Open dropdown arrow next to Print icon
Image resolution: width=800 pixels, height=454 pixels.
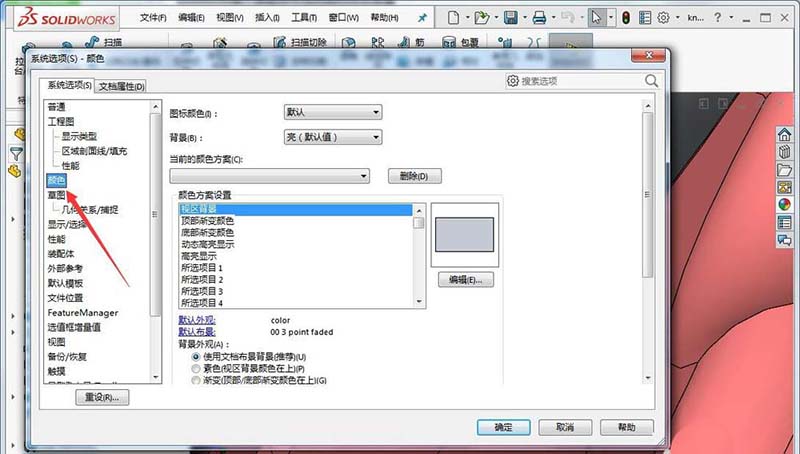tap(554, 18)
